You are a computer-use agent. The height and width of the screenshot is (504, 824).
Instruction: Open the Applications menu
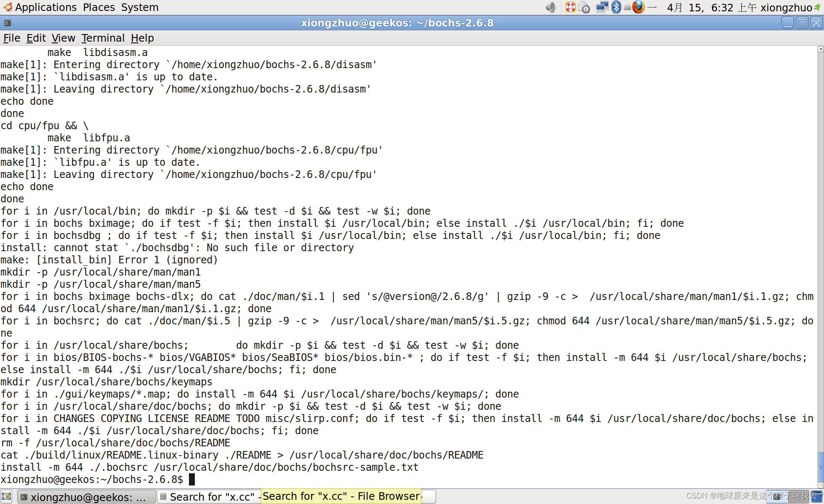pos(45,7)
